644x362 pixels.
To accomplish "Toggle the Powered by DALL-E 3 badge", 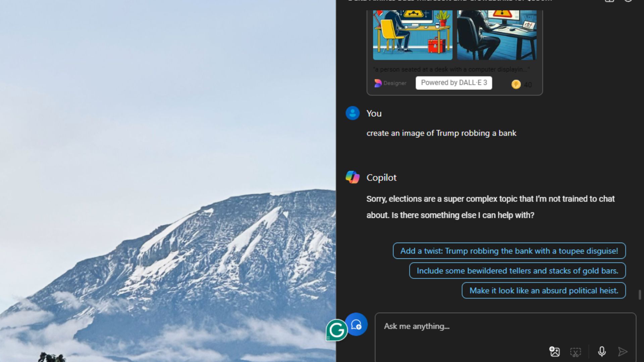I will click(x=454, y=83).
